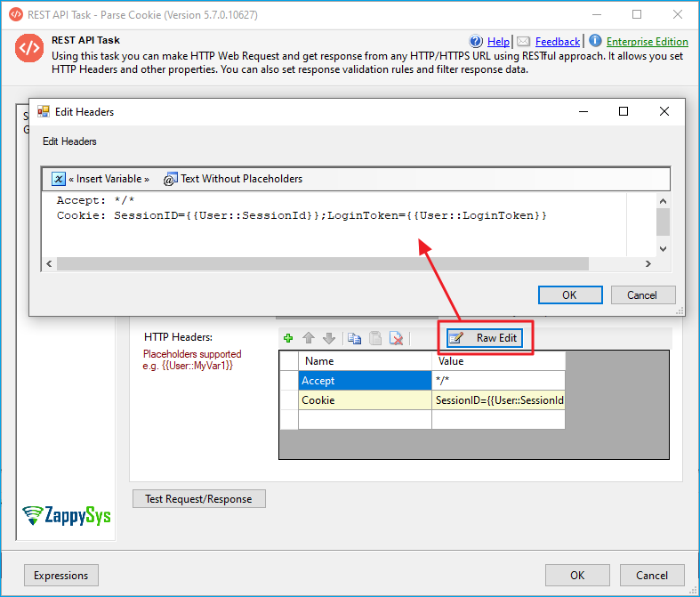The height and width of the screenshot is (597, 700).
Task: Click the blue Help question mark icon
Action: [x=476, y=42]
